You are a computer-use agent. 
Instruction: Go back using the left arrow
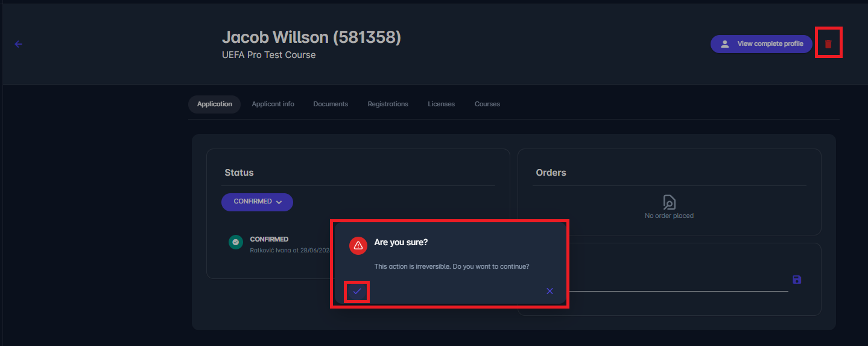(x=18, y=44)
